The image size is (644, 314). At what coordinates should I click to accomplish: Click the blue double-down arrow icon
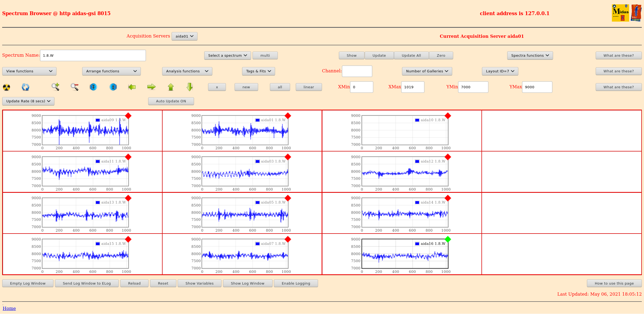tap(93, 87)
